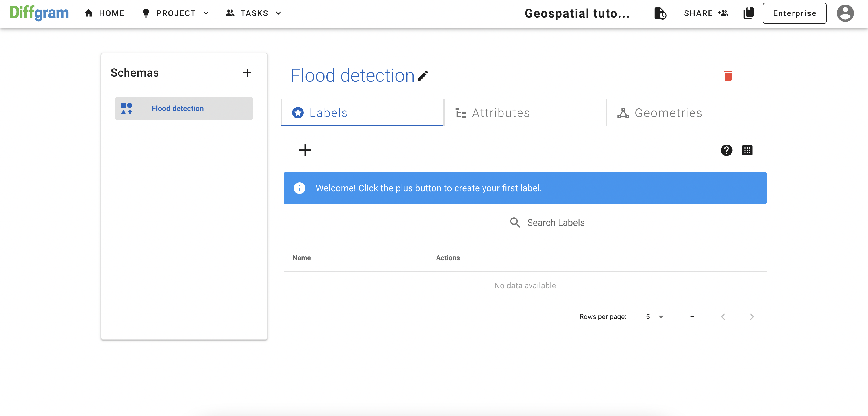Click the delete red trash icon
The image size is (868, 416).
pos(727,75)
